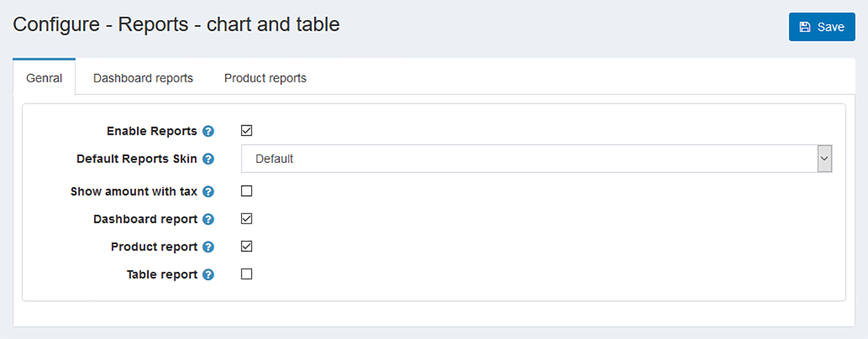868x339 pixels.
Task: Switch to the Dashboard reports tab
Action: [143, 78]
